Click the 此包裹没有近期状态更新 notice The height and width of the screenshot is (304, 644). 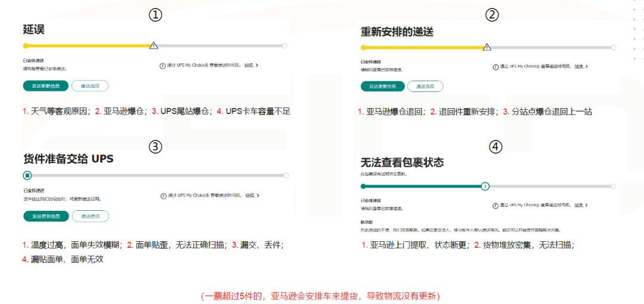[x=383, y=174]
